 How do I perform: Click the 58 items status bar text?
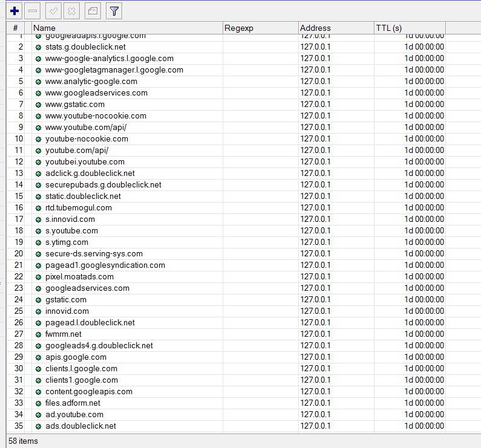pos(23,441)
